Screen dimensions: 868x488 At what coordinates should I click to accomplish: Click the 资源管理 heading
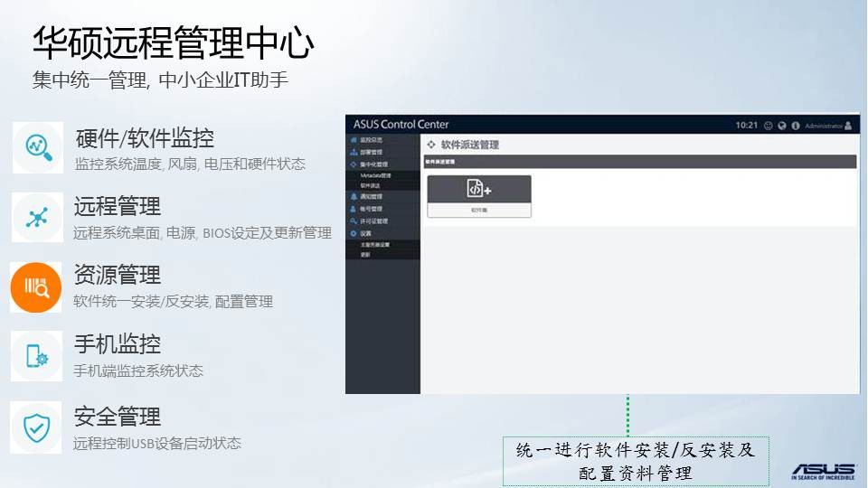(118, 275)
